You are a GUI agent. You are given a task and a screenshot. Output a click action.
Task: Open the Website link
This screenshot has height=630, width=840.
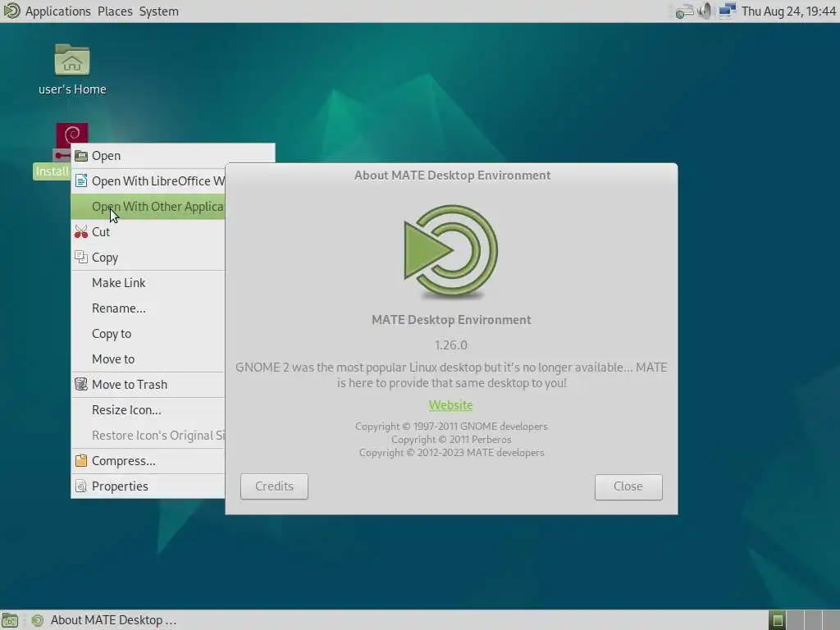pyautogui.click(x=450, y=405)
